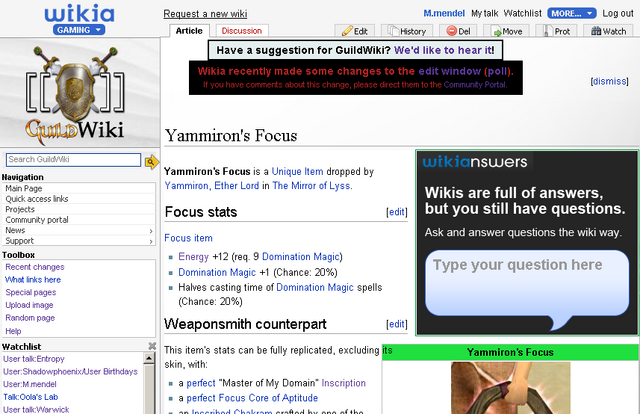Click the Watchlist scrollbar up arrow
Image resolution: width=640 pixels, height=414 pixels.
point(149,358)
